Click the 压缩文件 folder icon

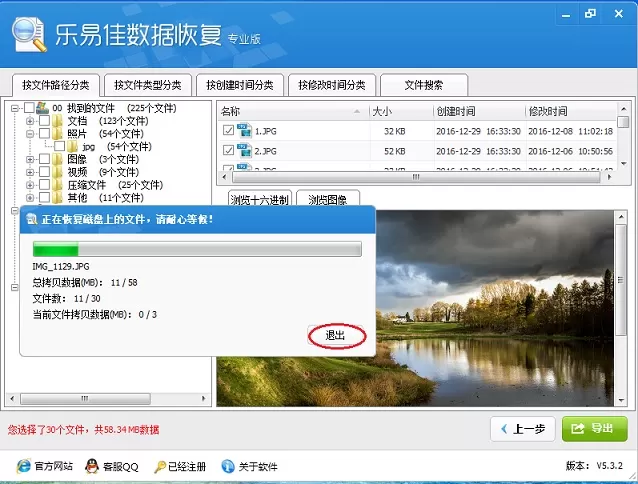pos(58,185)
